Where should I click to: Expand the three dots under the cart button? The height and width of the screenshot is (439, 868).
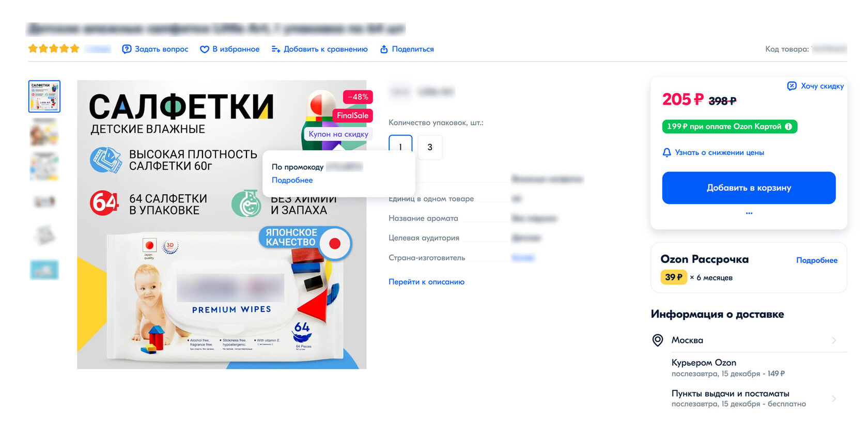pos(749,213)
